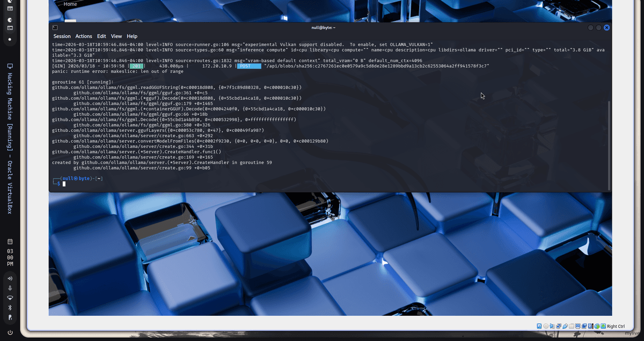Image resolution: width=644 pixels, height=341 pixels.
Task: Open the Home desktop shortcut
Action: tap(70, 4)
